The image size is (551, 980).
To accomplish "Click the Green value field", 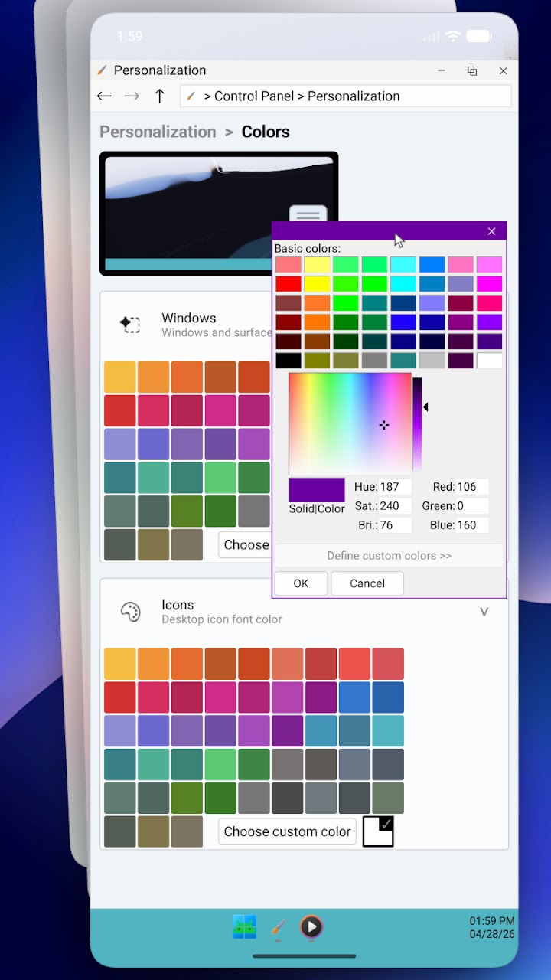I will tap(472, 506).
